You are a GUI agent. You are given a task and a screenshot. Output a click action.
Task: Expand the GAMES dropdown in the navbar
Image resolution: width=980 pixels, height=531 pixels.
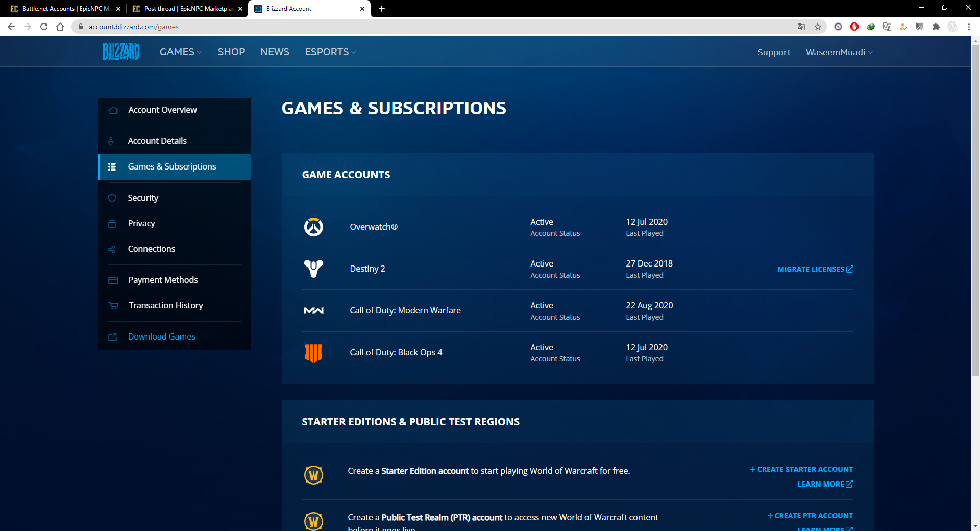point(181,52)
